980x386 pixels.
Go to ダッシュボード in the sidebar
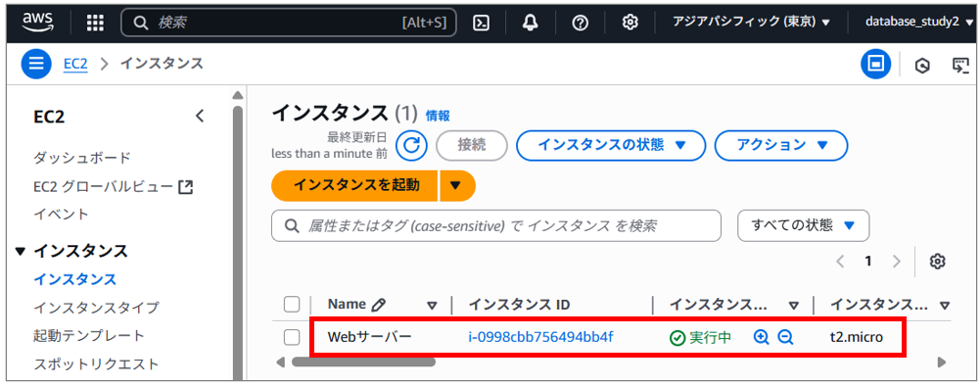pyautogui.click(x=82, y=158)
